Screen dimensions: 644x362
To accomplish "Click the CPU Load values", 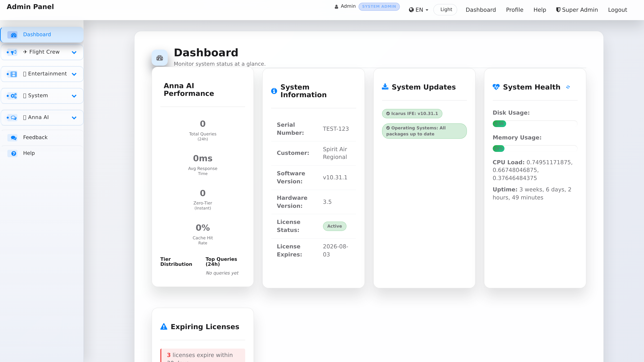I will pos(532,170).
